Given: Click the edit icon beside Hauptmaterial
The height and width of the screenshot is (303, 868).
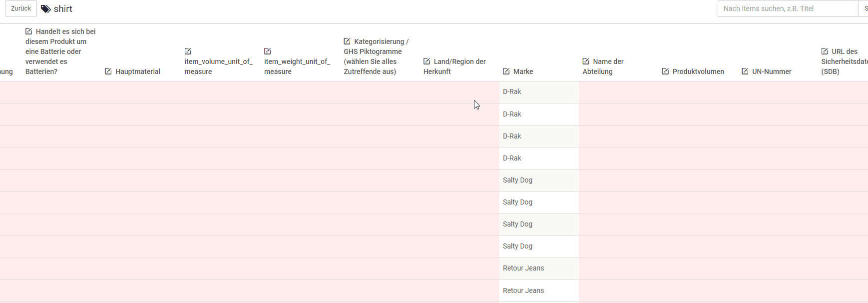Looking at the screenshot, I should point(108,71).
